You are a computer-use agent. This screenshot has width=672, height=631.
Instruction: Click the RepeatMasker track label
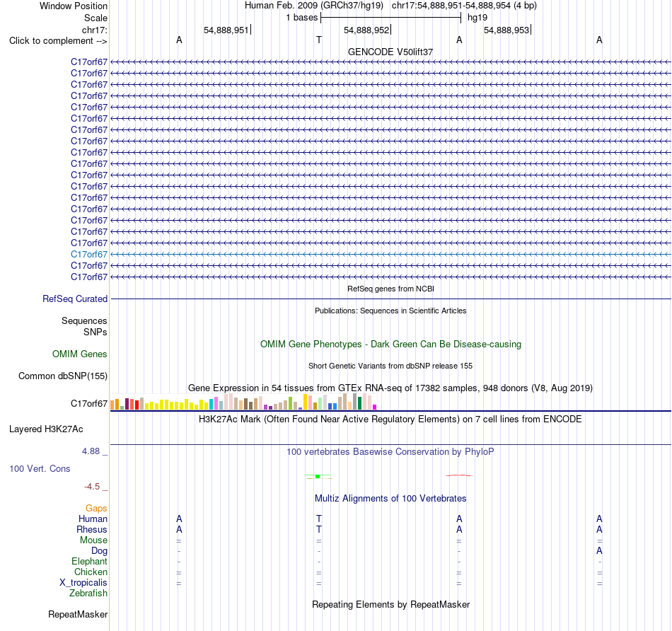[78, 615]
